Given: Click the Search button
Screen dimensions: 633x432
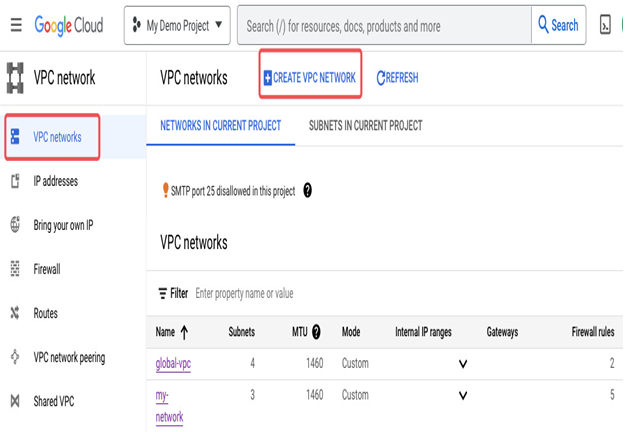Looking at the screenshot, I should click(559, 25).
